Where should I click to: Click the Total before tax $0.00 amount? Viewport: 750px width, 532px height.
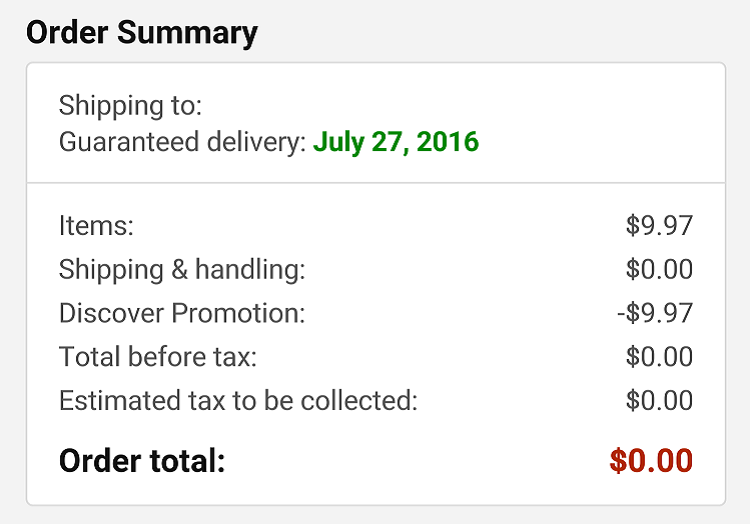tap(660, 357)
